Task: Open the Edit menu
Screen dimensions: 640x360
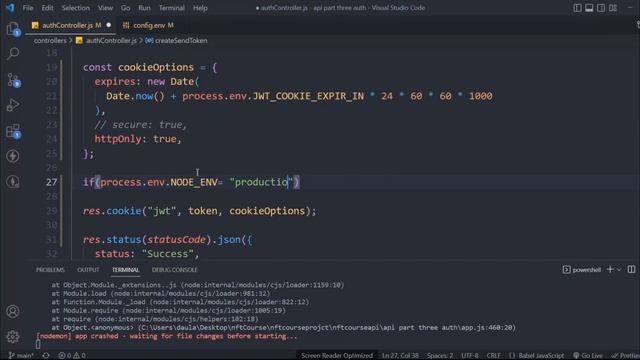Action: coord(47,8)
